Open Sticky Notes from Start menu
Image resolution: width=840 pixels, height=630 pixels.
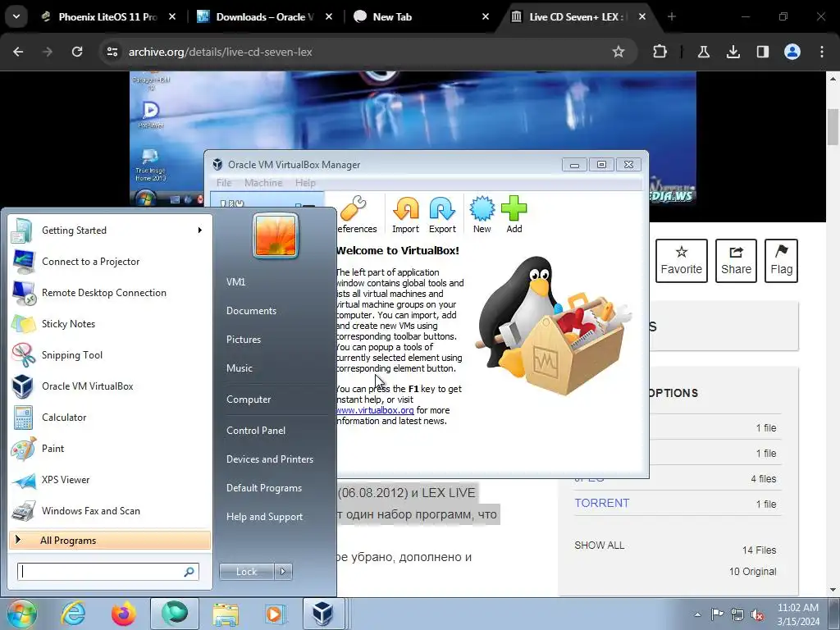pyautogui.click(x=68, y=324)
